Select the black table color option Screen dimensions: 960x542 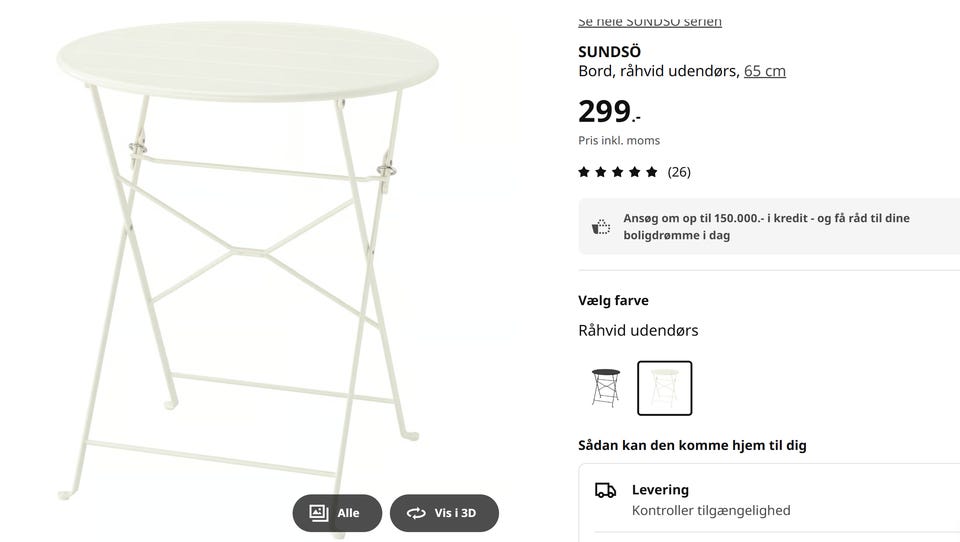click(x=605, y=387)
